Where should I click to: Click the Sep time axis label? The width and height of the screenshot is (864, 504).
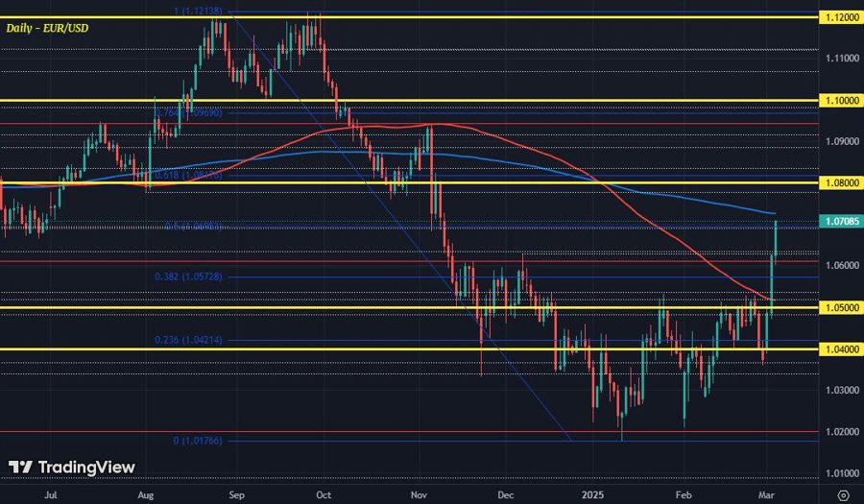[x=236, y=494]
